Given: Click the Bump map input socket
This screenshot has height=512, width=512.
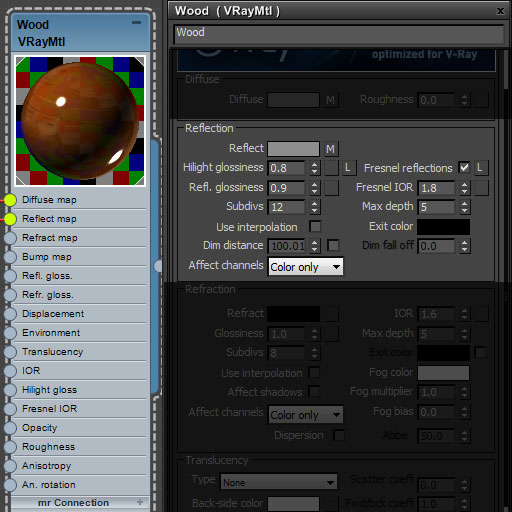Looking at the screenshot, I should click(x=10, y=257).
